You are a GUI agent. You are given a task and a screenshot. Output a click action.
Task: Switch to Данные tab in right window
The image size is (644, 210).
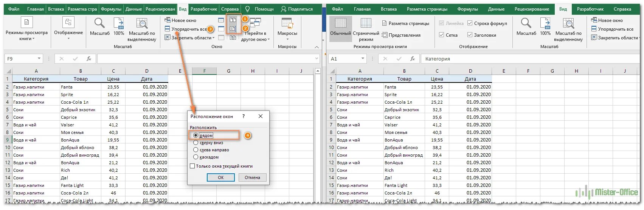496,9
